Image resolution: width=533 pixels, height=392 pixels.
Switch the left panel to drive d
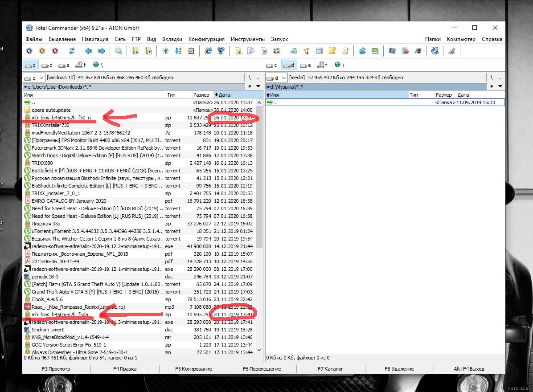[47, 65]
